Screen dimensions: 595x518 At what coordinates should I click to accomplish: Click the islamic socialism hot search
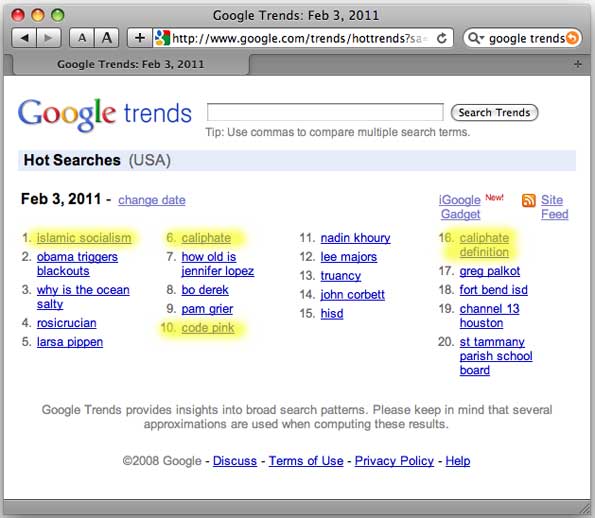pos(84,238)
